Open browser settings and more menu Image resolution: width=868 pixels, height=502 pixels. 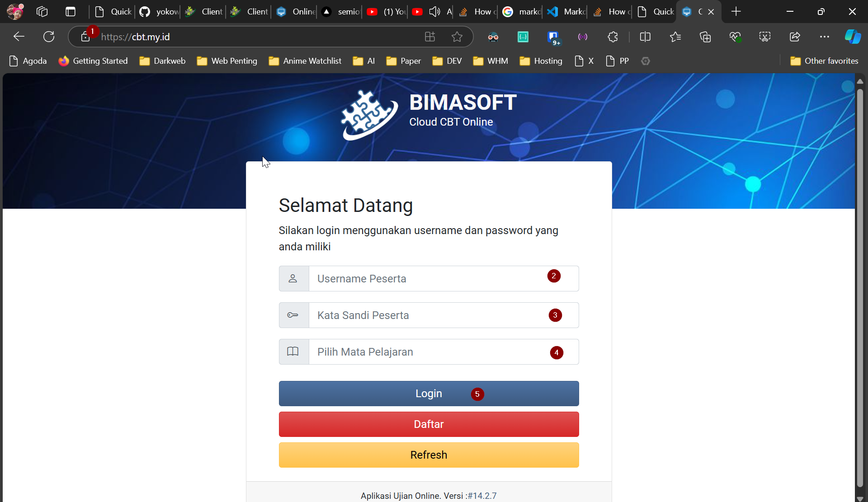coord(825,37)
